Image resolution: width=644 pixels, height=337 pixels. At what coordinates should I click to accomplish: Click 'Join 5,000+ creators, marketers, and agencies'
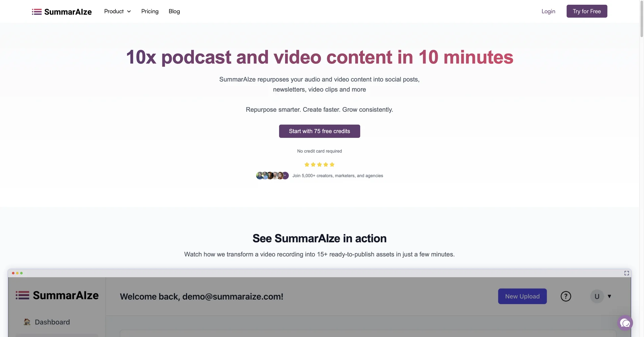click(338, 176)
